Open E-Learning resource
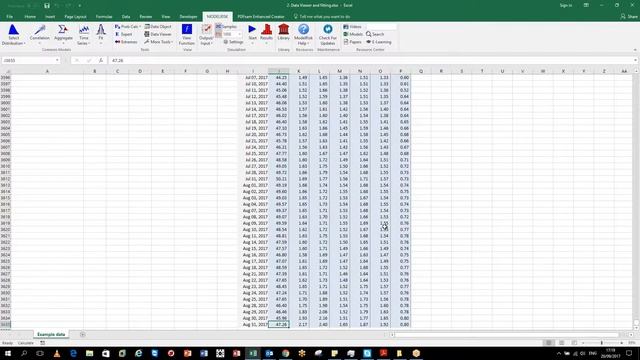This screenshot has width=640, height=360. coord(379,42)
